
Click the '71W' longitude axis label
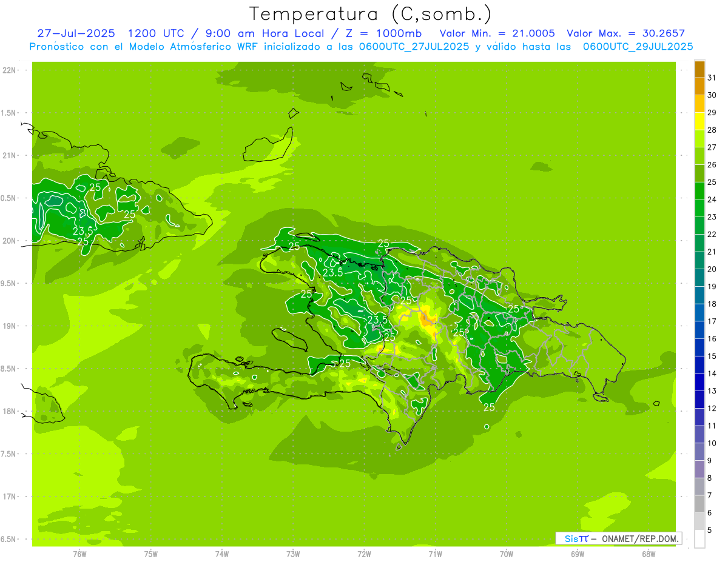coord(435,554)
